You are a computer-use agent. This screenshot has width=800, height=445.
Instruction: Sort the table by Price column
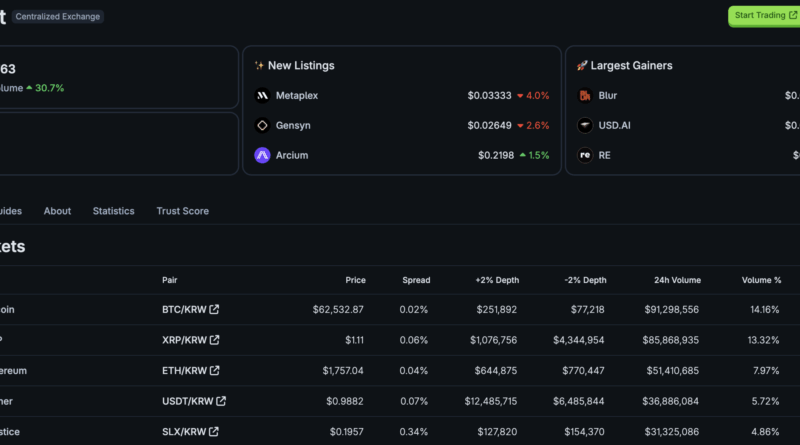[x=355, y=280]
